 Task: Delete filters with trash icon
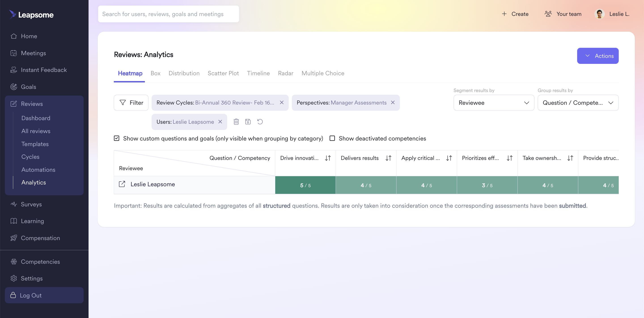(x=236, y=122)
